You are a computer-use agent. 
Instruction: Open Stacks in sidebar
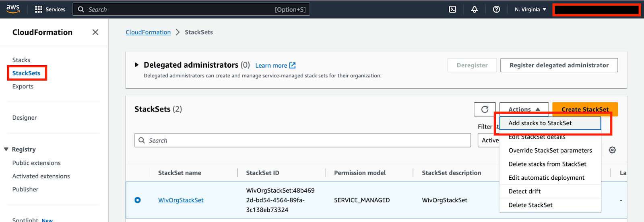tap(21, 60)
